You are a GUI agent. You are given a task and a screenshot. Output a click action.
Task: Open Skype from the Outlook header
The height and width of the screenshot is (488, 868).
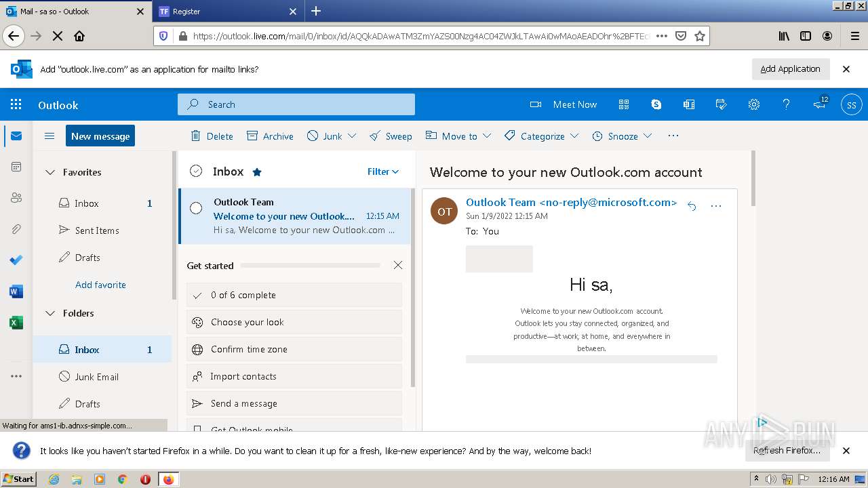coord(656,104)
